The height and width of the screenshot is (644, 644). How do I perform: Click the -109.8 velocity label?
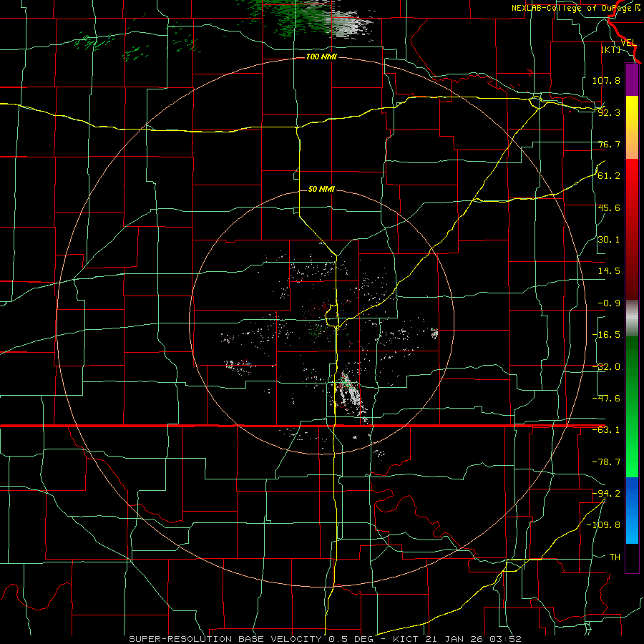(603, 525)
